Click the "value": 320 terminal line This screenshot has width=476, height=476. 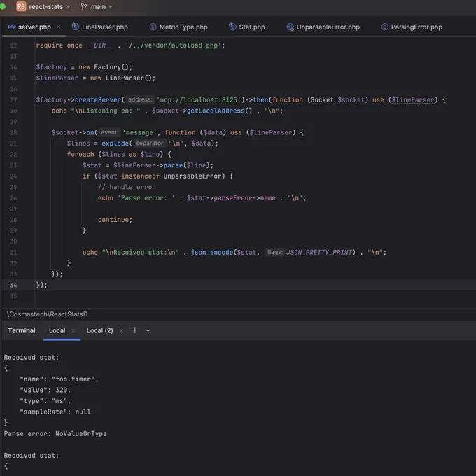45,390
